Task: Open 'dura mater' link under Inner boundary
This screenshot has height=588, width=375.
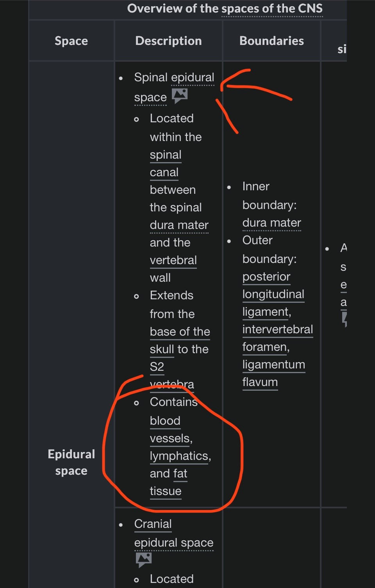Action: [271, 223]
